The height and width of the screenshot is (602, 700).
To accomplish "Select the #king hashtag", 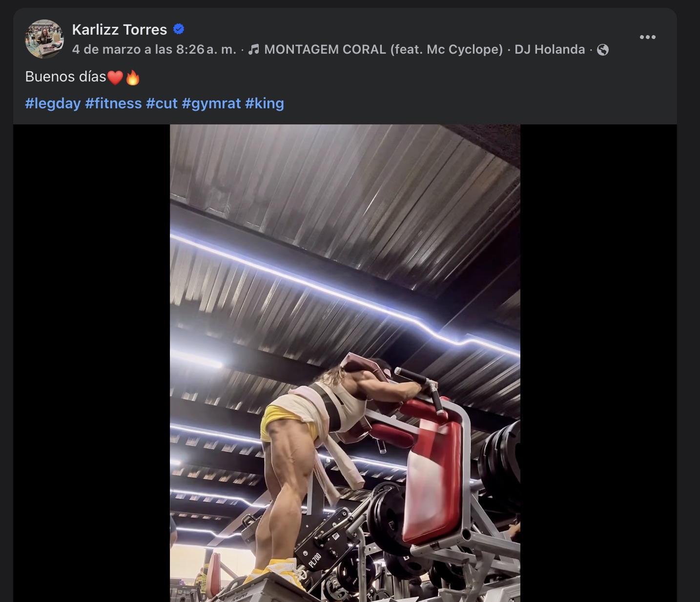I will (x=264, y=103).
